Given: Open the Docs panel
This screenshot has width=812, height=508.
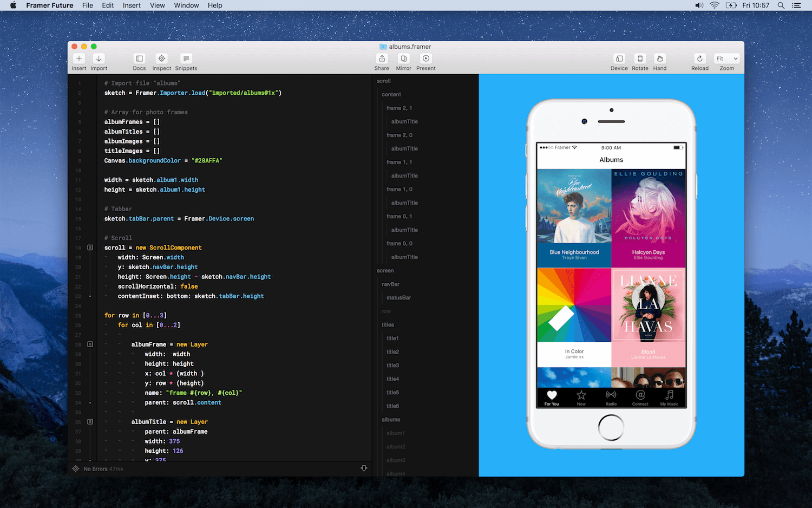Looking at the screenshot, I should [139, 61].
